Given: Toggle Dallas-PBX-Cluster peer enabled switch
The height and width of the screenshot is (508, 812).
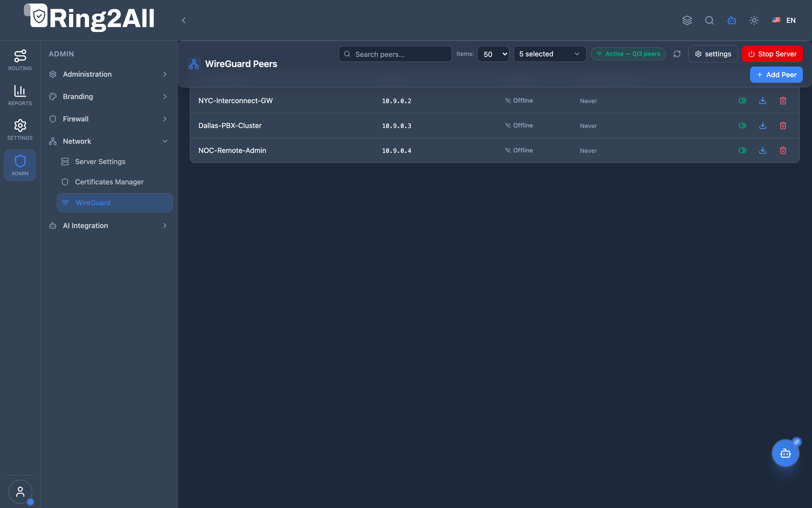Looking at the screenshot, I should (x=742, y=126).
